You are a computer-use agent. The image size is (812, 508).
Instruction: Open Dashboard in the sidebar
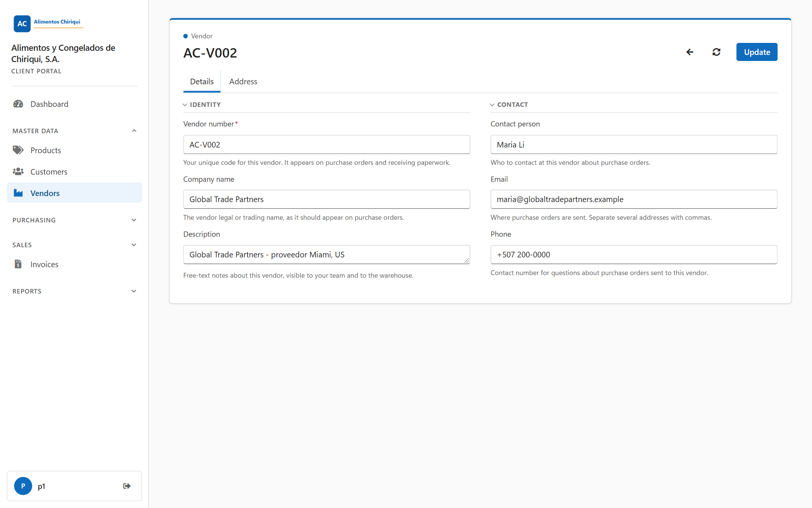pyautogui.click(x=74, y=104)
